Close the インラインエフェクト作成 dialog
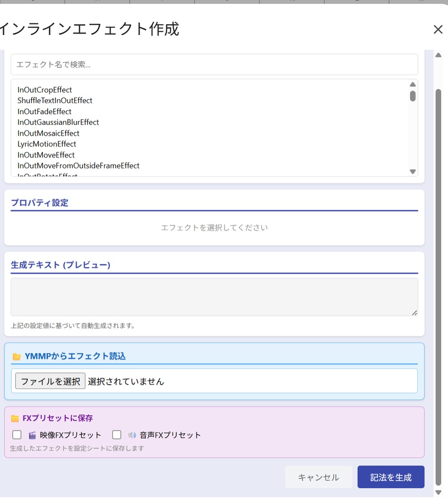Viewport: 448px width, 498px height. [437, 29]
